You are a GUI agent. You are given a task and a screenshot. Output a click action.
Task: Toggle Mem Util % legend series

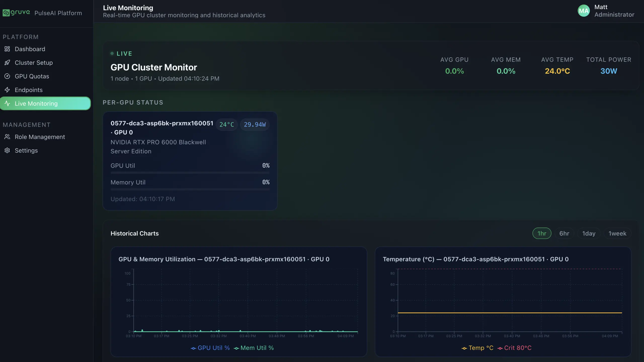coord(254,348)
